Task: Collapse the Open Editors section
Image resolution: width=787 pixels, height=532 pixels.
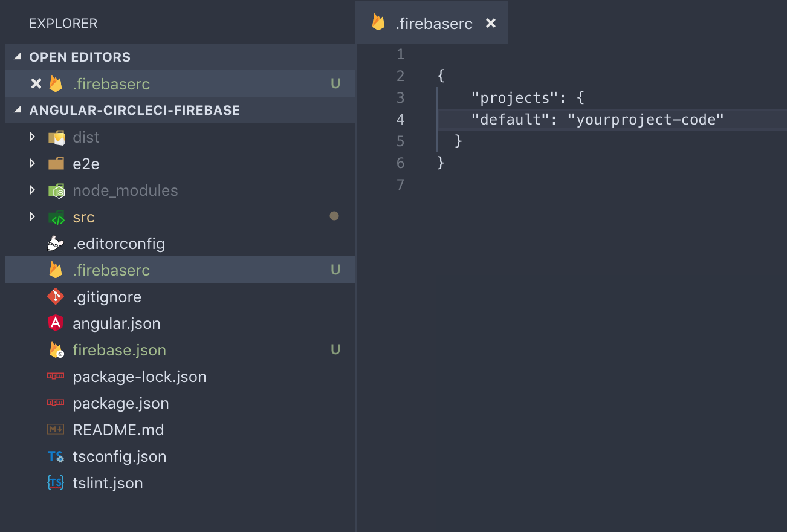Action: pyautogui.click(x=17, y=57)
